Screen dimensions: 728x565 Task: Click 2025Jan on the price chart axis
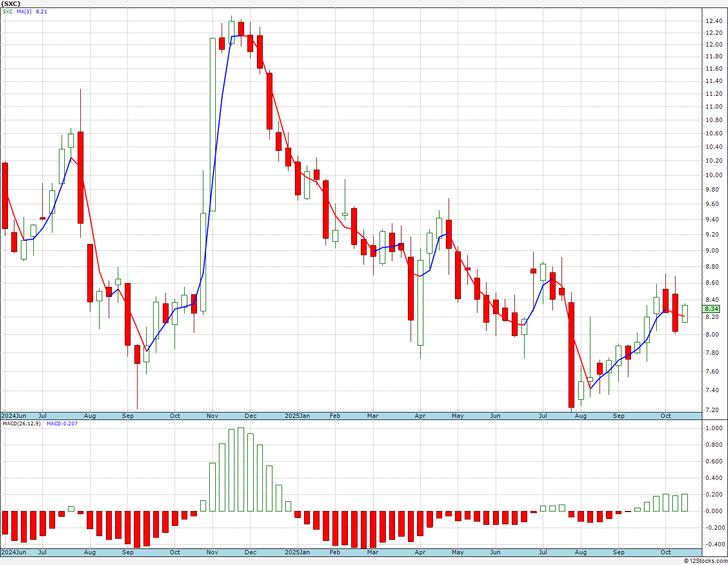click(297, 416)
